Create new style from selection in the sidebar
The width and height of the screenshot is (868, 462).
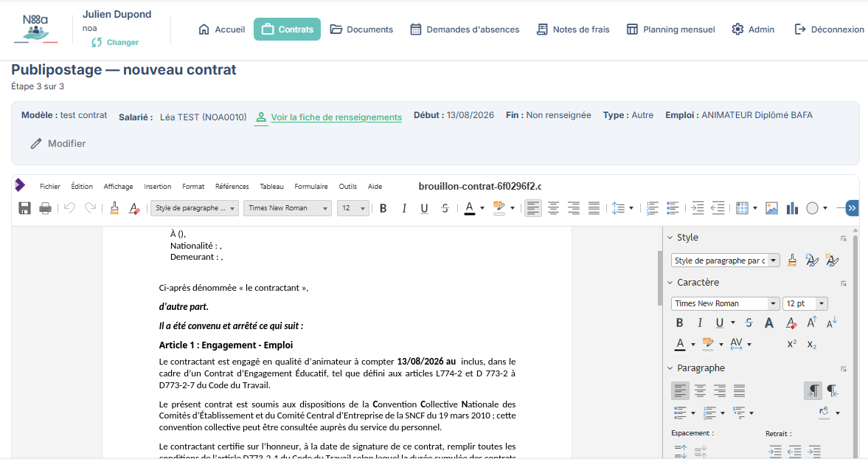click(x=832, y=261)
